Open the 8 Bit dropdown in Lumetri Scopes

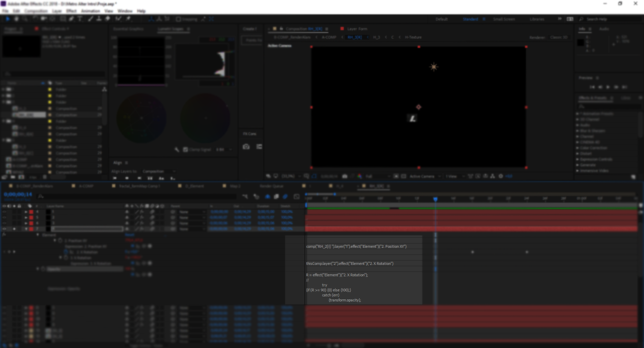[223, 149]
